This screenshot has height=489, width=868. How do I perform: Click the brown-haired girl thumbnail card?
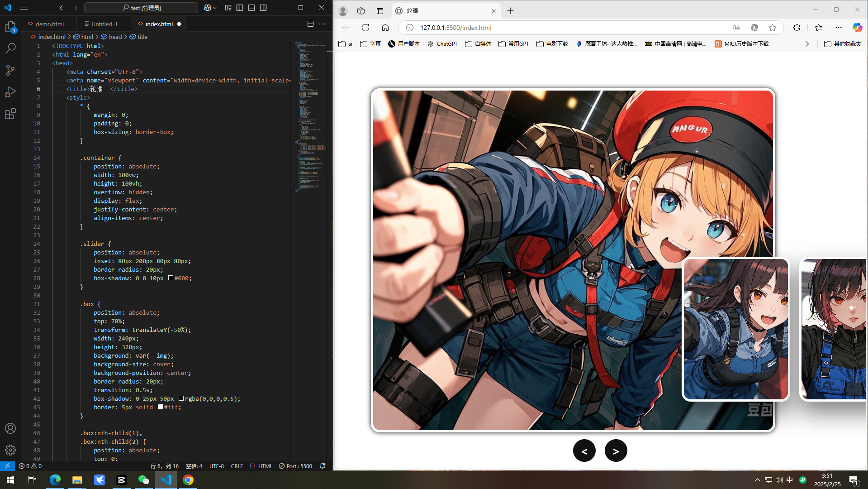click(x=736, y=329)
